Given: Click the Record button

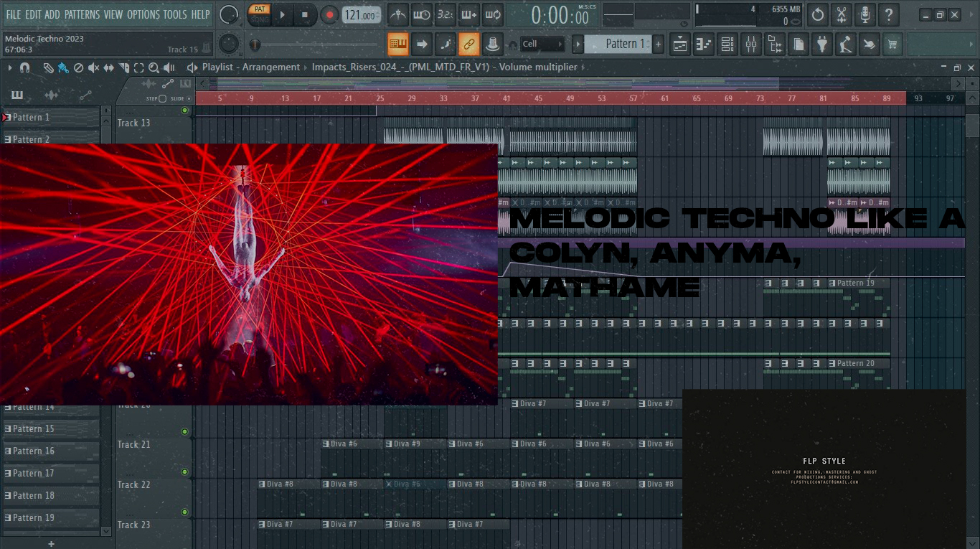Looking at the screenshot, I should point(329,14).
